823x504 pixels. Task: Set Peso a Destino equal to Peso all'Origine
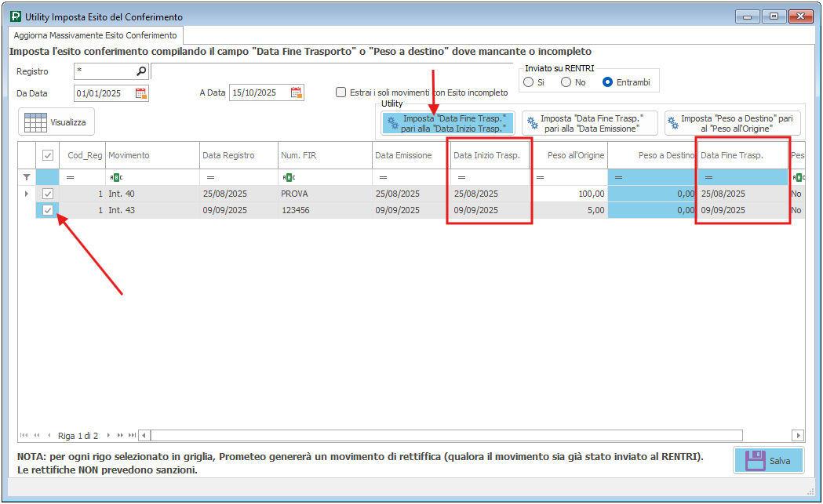732,123
